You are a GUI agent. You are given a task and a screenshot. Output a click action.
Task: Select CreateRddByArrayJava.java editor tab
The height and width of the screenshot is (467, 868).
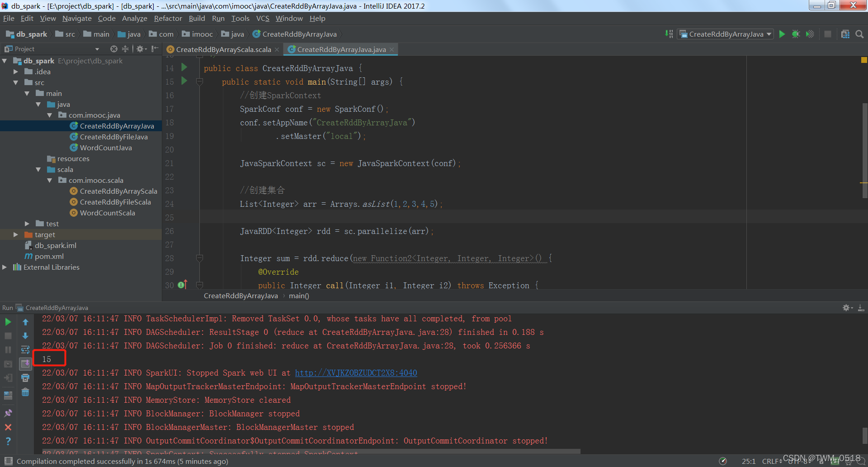click(341, 49)
